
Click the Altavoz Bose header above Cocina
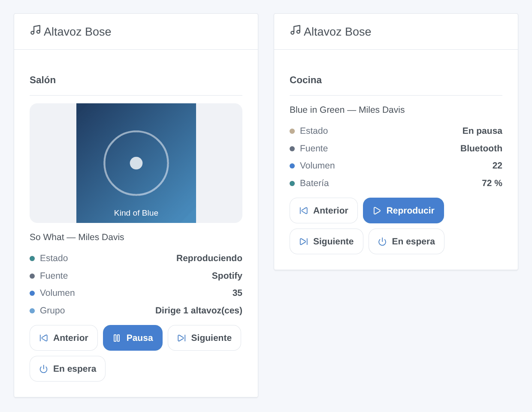pos(337,32)
